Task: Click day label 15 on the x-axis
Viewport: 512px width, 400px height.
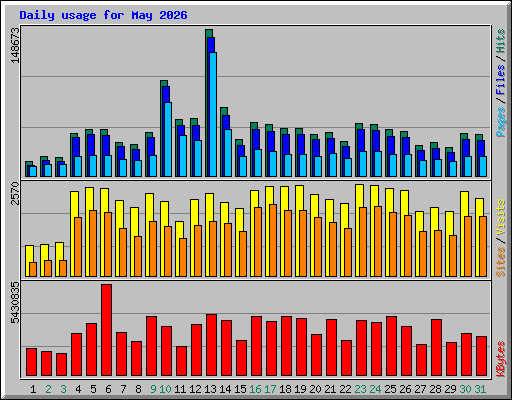Action: click(240, 389)
